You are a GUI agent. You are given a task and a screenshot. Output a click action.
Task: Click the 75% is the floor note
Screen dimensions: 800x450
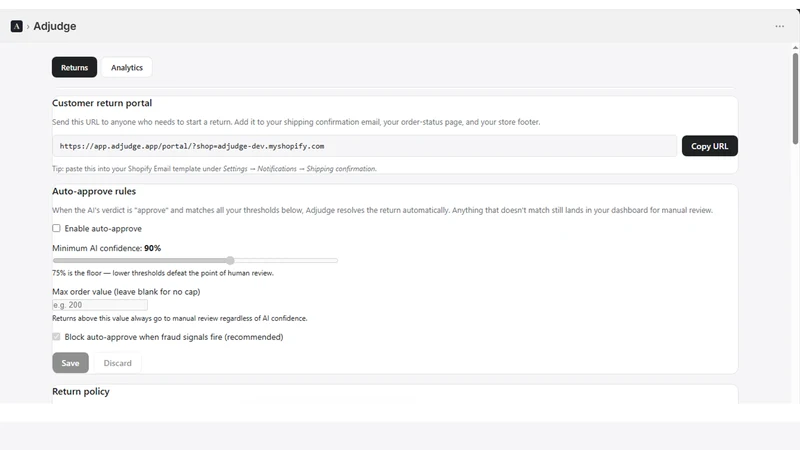pyautogui.click(x=163, y=273)
